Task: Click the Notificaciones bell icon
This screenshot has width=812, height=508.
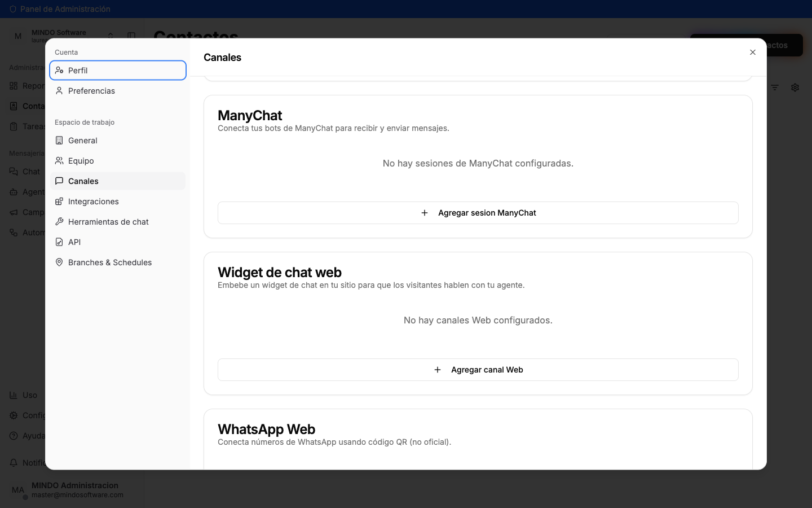Action: pos(14,463)
